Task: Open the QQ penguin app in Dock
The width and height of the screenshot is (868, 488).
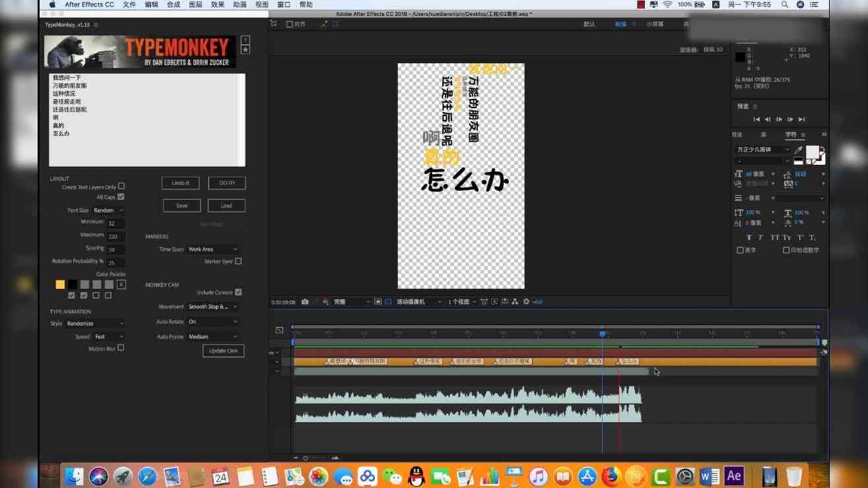Action: pos(417,475)
